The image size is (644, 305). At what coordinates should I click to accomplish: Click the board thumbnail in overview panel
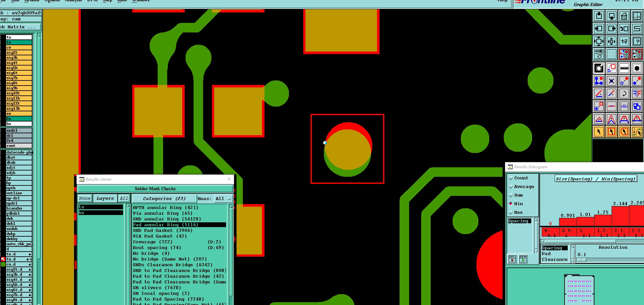coord(579,290)
